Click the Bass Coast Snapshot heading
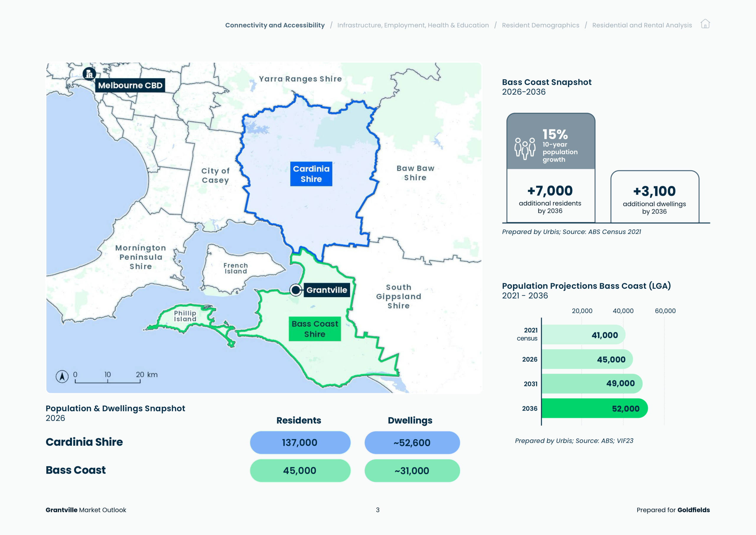The width and height of the screenshot is (756, 535). (547, 82)
